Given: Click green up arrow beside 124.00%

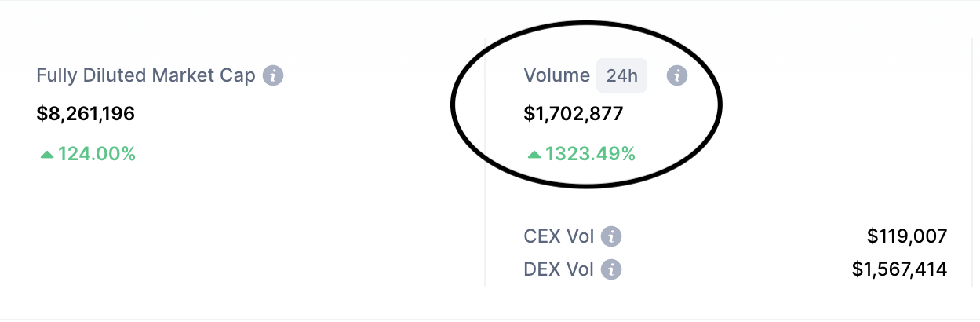Looking at the screenshot, I should click(47, 155).
